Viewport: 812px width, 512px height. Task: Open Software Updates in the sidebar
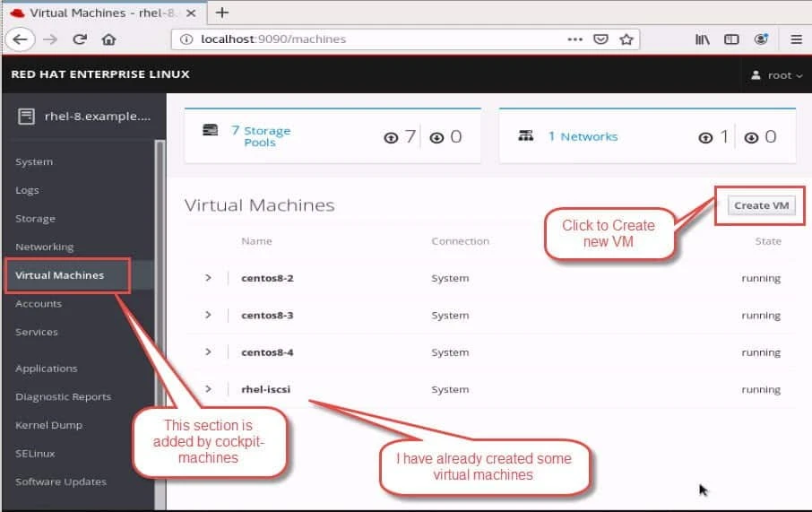click(61, 482)
